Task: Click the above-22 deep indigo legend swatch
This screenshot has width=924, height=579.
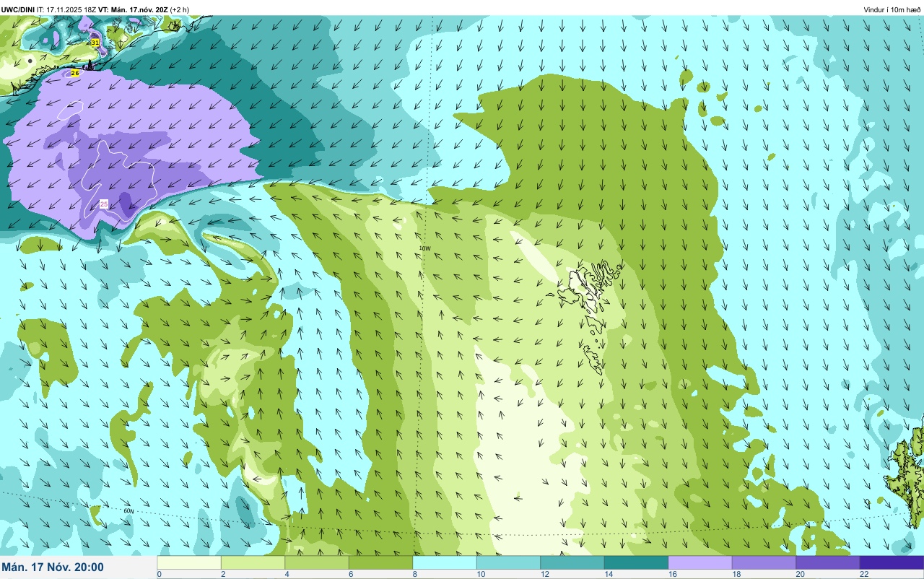Action: 892,562
